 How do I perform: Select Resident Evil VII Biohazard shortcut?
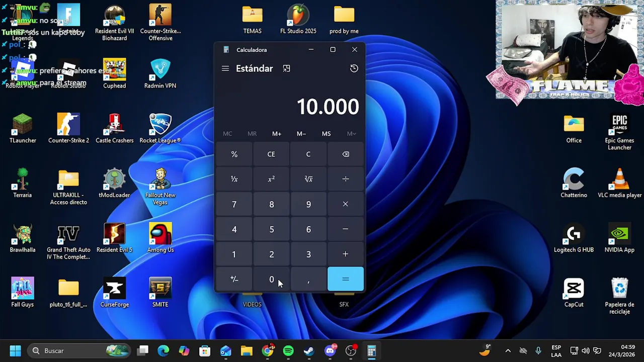(114, 23)
